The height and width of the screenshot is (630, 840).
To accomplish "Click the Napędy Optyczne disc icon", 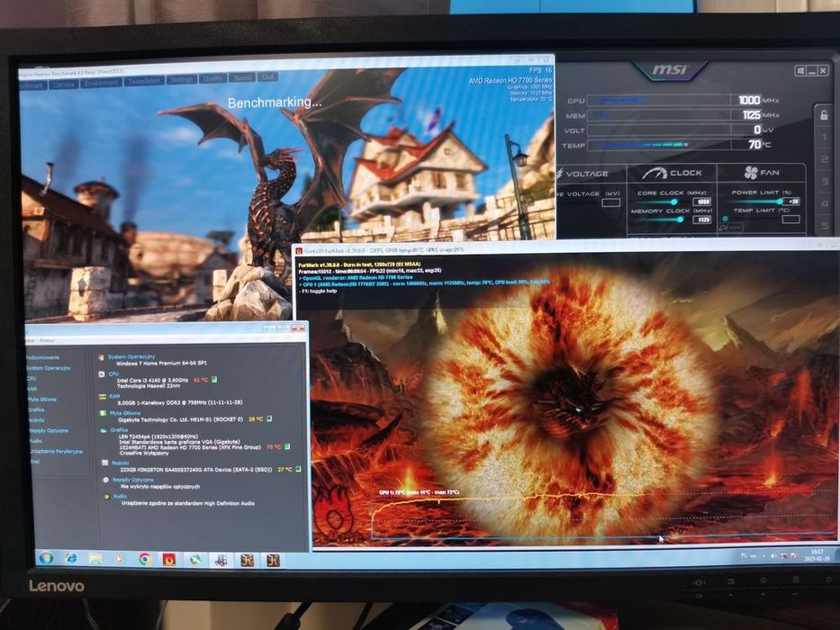I will [105, 480].
